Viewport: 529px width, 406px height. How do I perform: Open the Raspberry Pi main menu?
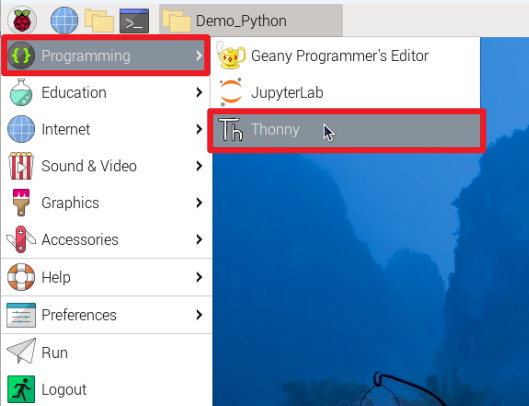tap(22, 21)
